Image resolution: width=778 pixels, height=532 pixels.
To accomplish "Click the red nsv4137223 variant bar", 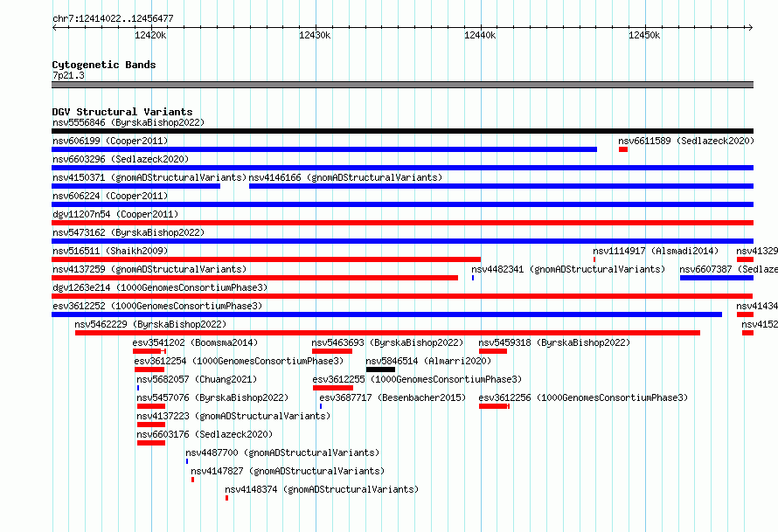I will tap(151, 425).
